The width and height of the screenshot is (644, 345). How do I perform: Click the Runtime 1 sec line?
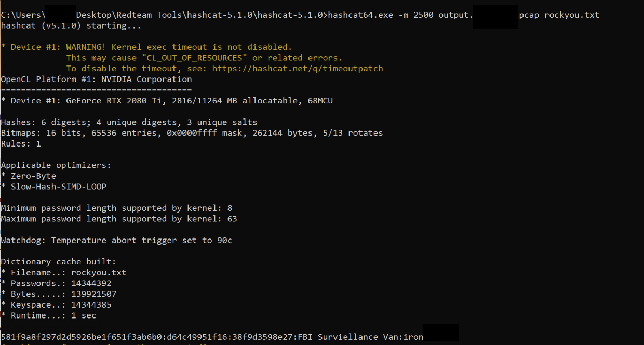[x=49, y=316]
